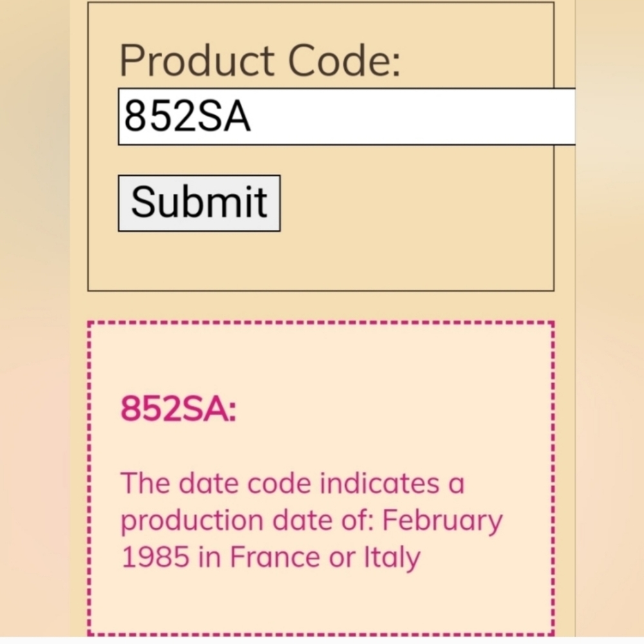644x644 pixels.
Task: Click the Submit button
Action: tap(199, 204)
